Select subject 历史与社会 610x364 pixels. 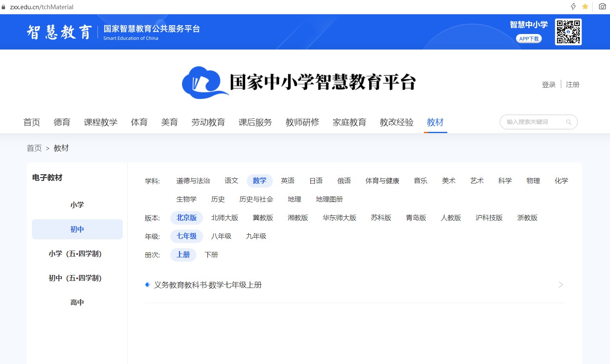256,199
